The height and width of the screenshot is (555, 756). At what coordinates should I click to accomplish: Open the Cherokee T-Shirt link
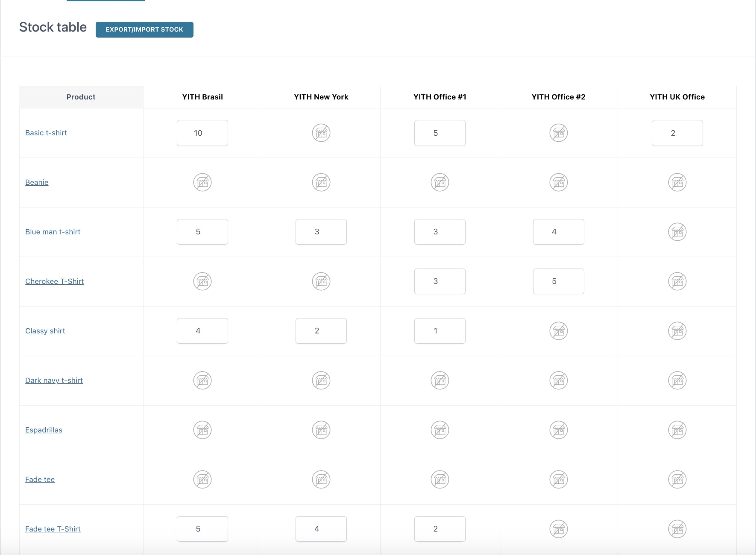tap(55, 281)
